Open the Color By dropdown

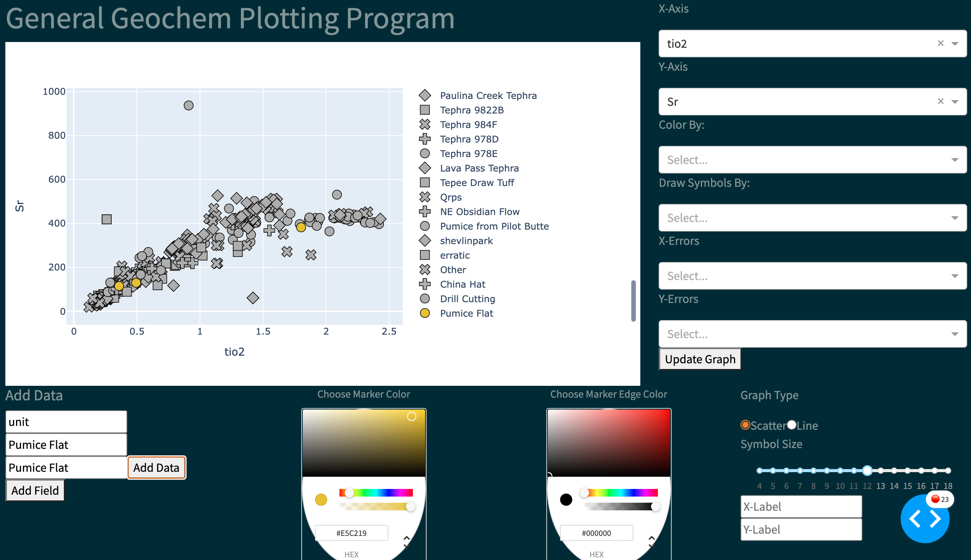812,160
